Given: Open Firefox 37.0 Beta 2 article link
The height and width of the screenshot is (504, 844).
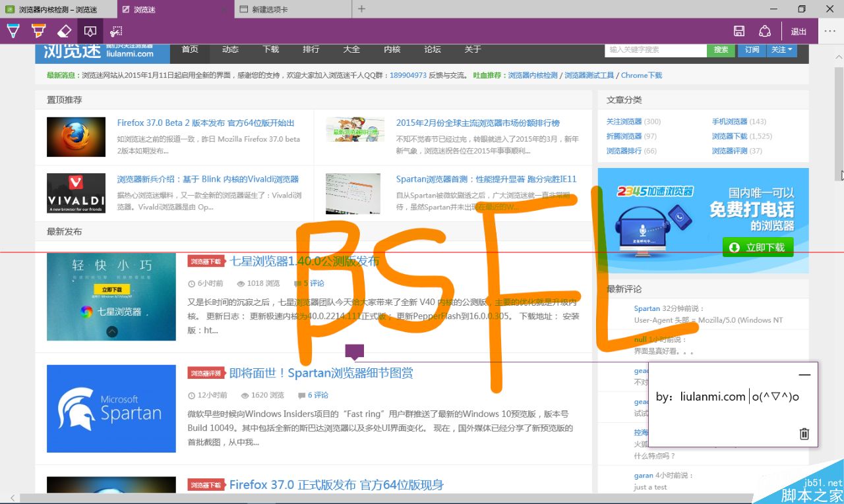Looking at the screenshot, I should pyautogui.click(x=206, y=123).
